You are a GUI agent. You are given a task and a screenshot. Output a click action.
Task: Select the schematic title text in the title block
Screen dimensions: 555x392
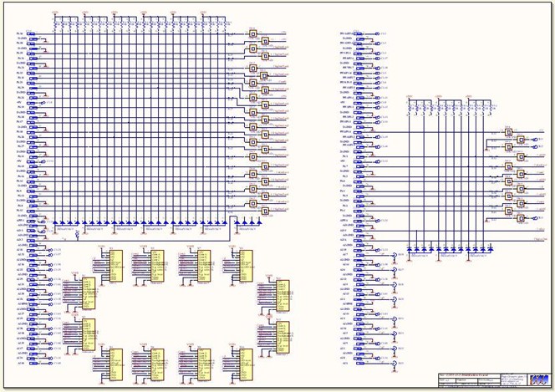click(468, 374)
